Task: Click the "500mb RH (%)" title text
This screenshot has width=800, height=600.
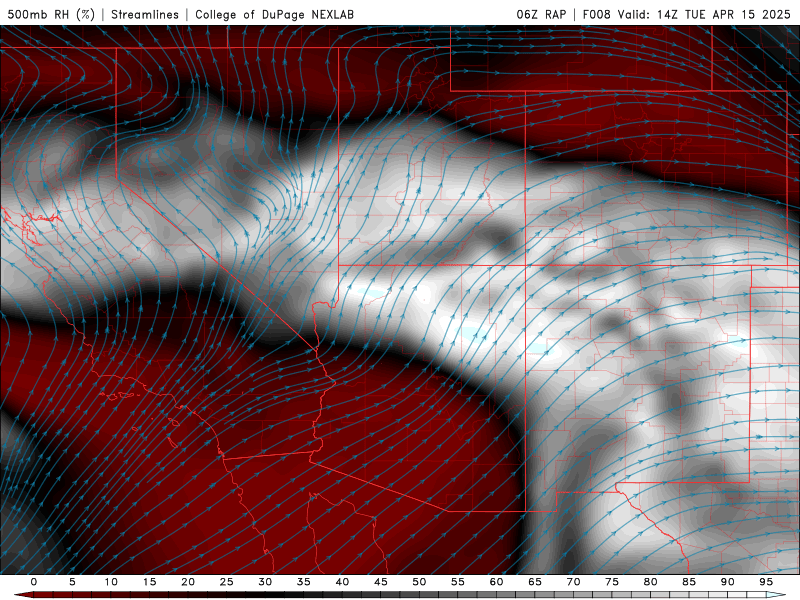Action: (x=51, y=14)
